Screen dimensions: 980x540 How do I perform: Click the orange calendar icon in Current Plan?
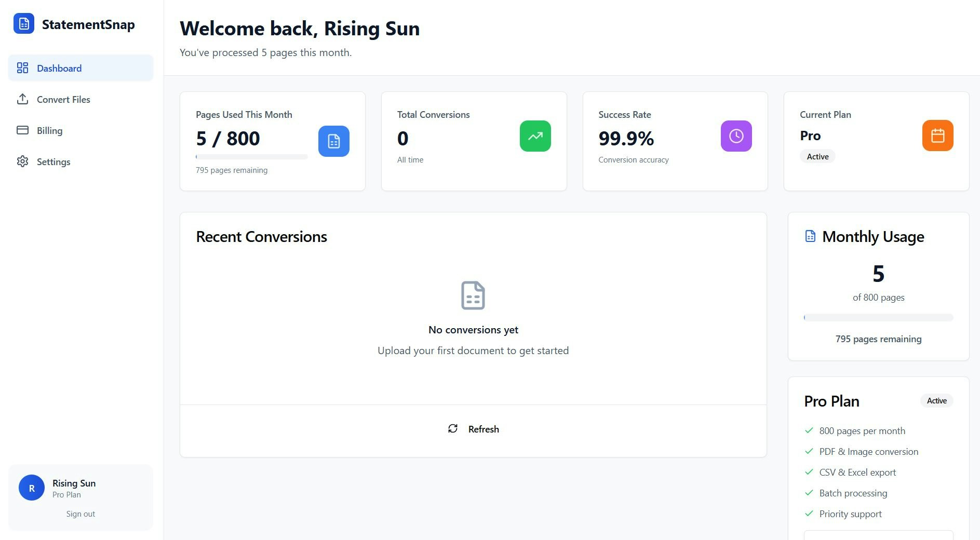(938, 136)
